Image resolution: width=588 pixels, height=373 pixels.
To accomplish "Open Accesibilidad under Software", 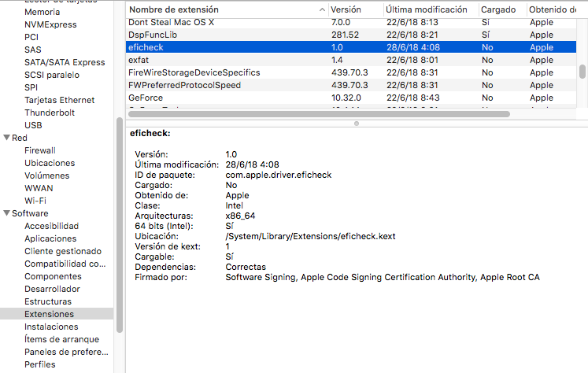I will tap(51, 226).
